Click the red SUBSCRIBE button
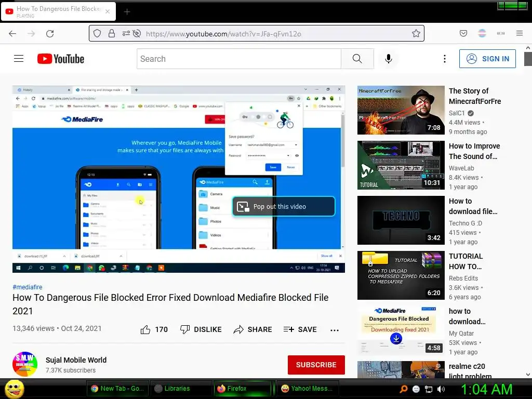 point(316,365)
